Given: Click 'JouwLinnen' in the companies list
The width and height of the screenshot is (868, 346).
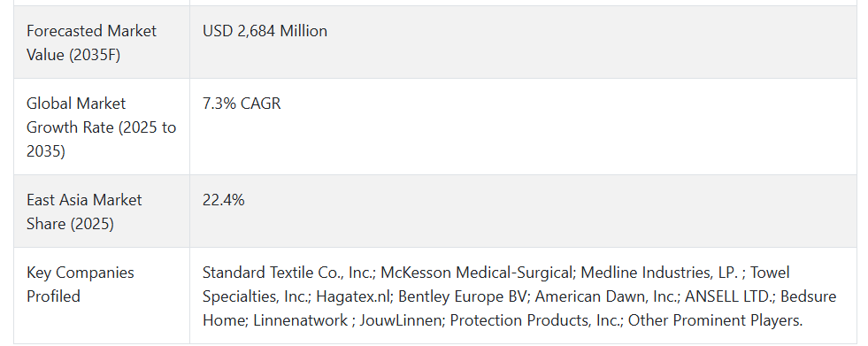Looking at the screenshot, I should 400,320.
